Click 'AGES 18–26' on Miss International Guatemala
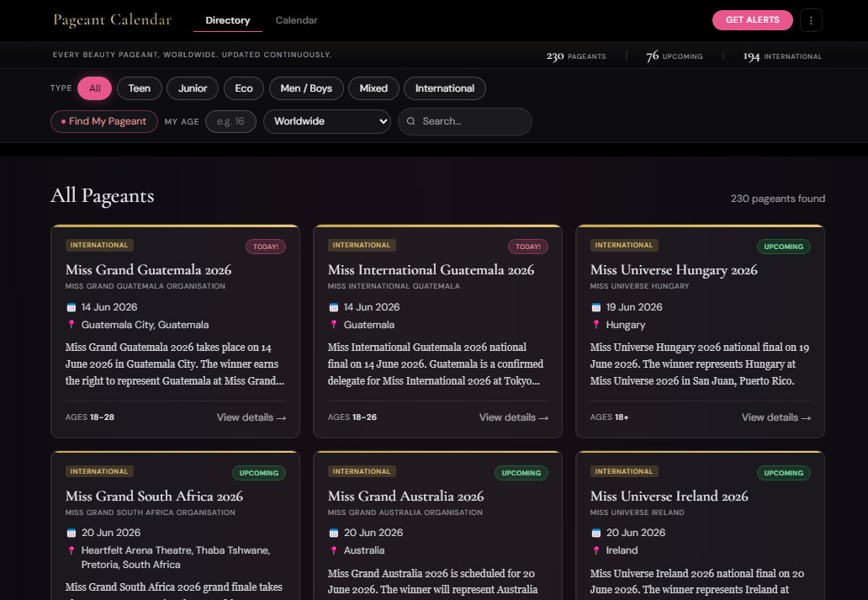This screenshot has width=868, height=600. 352,417
